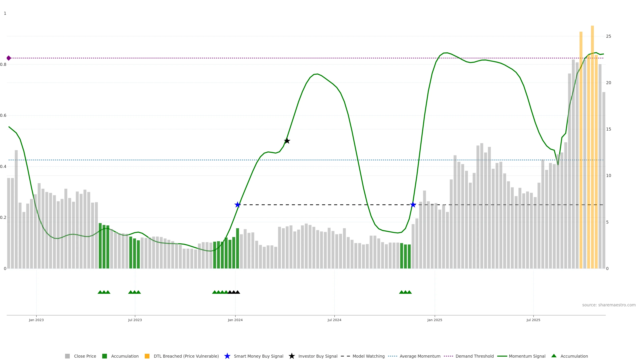Click the blue star icon in legend
This screenshot has height=362, width=644.
(227, 356)
